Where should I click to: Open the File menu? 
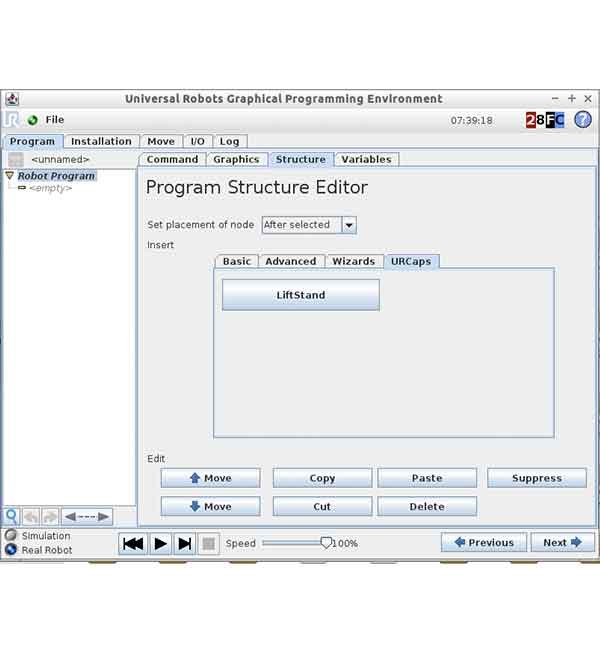(x=55, y=120)
